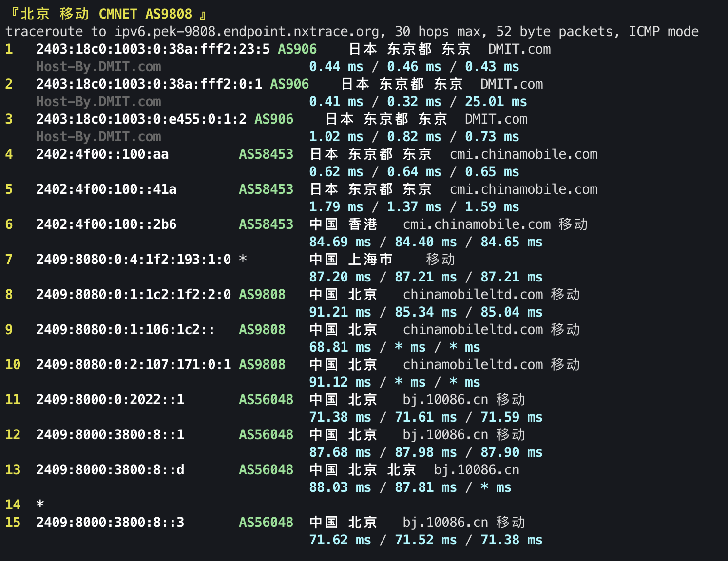This screenshot has height=561, width=728.
Task: Click the asterisk on hop 14
Action: (40, 505)
